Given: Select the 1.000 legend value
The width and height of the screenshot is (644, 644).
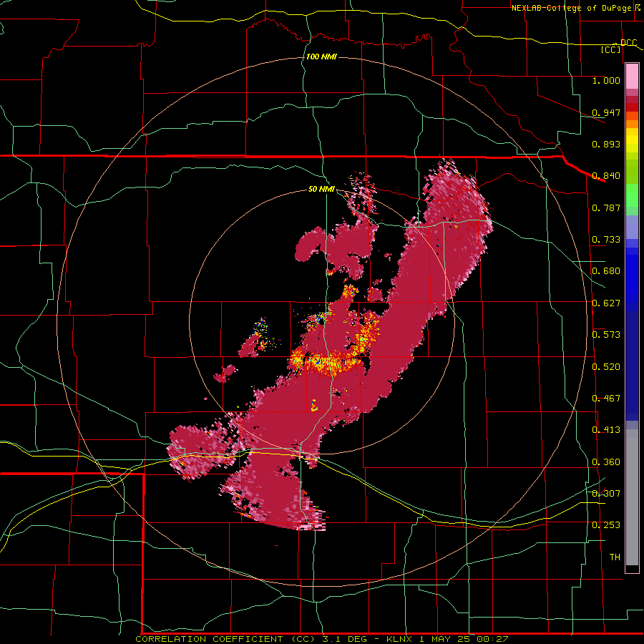Looking at the screenshot, I should [x=606, y=80].
